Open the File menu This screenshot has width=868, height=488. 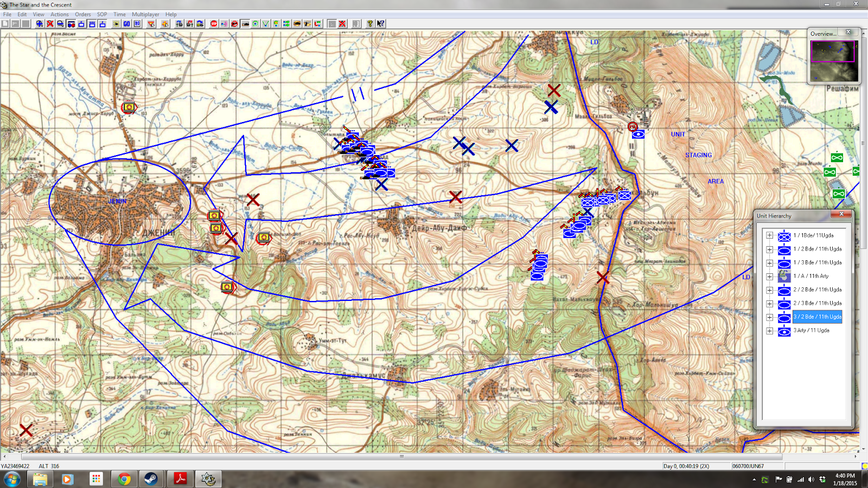(7, 14)
